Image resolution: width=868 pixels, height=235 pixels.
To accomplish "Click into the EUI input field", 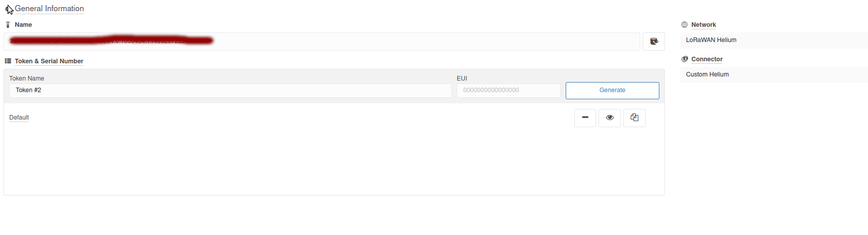I will pyautogui.click(x=508, y=90).
